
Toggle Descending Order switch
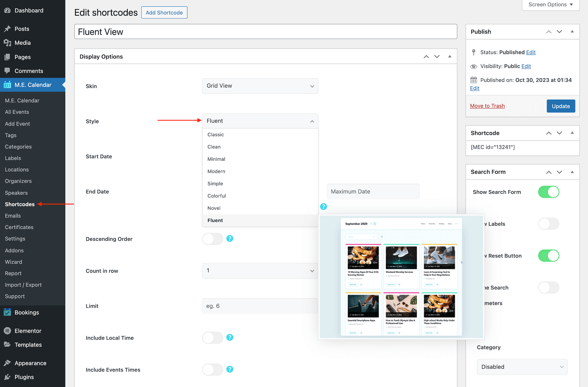pyautogui.click(x=213, y=239)
